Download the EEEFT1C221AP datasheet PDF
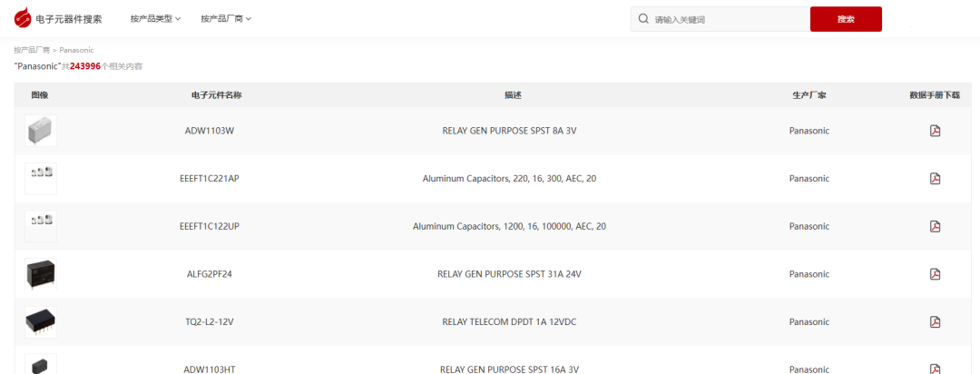The width and height of the screenshot is (980, 374). (x=935, y=179)
